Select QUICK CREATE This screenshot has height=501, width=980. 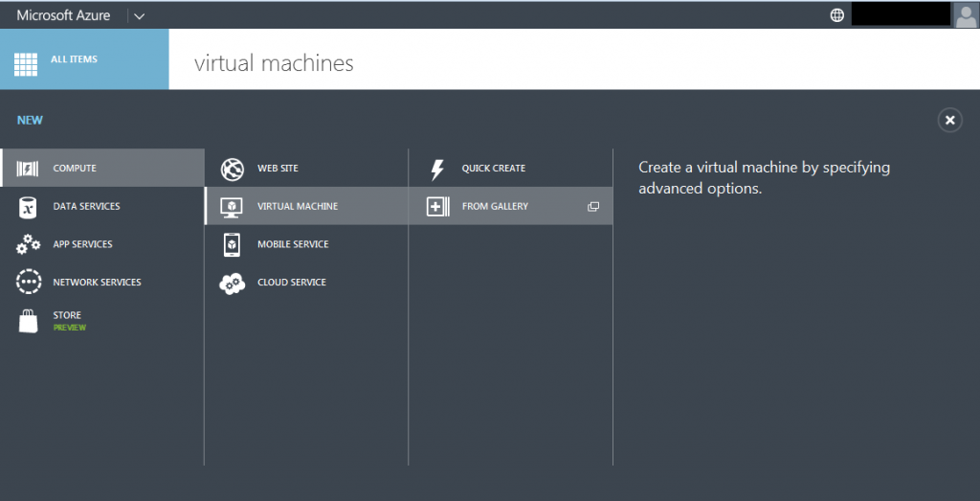point(511,169)
